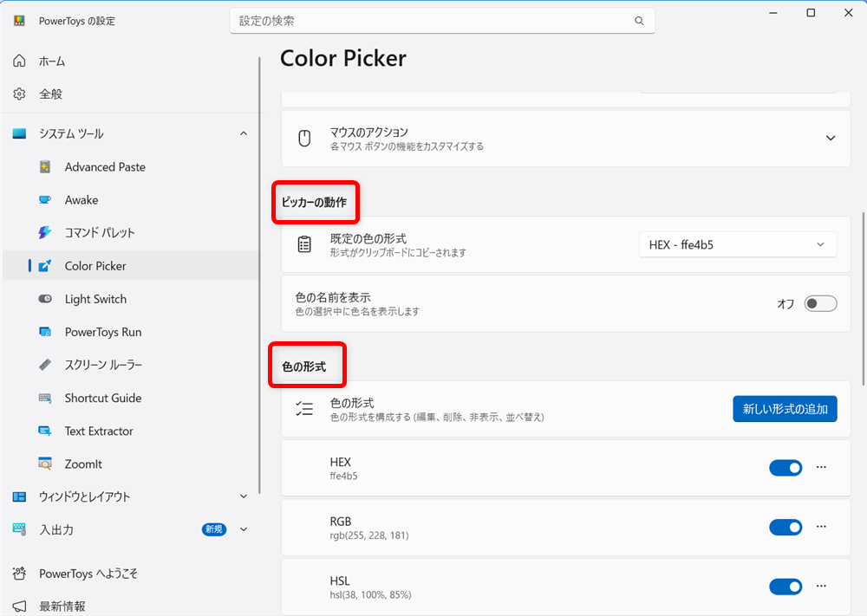Screen dimensions: 867x616
Task: Collapse the システム ツール group
Action: click(244, 133)
